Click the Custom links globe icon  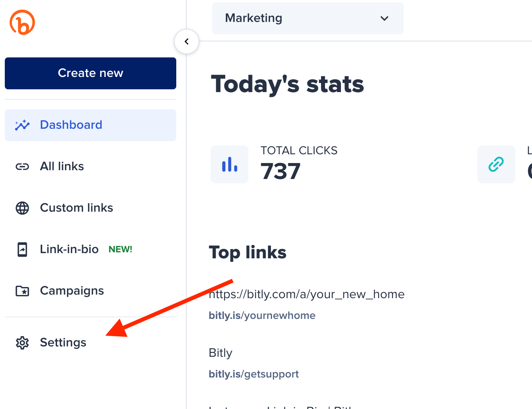coord(22,208)
